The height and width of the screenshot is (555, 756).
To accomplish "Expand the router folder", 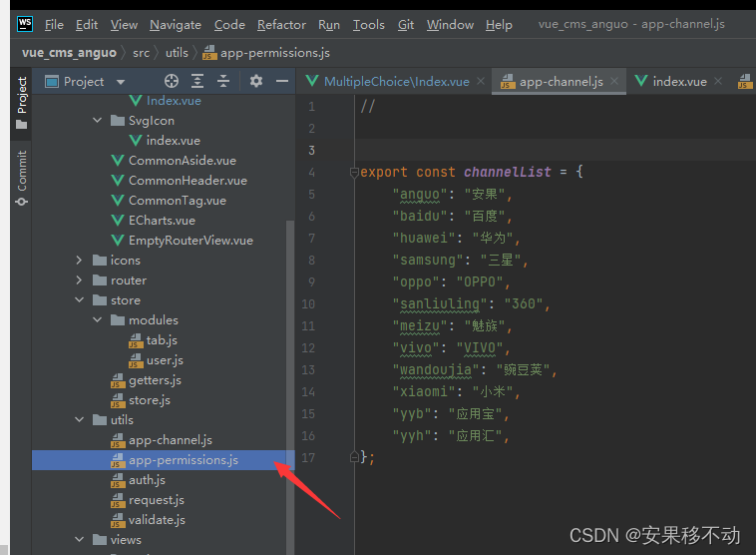I will [x=80, y=280].
